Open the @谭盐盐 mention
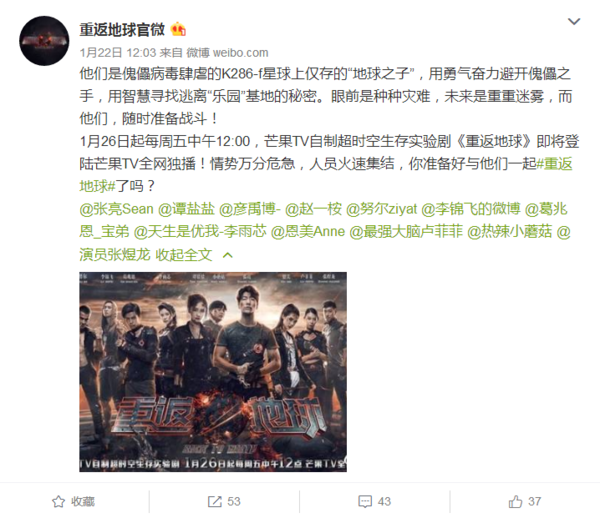This screenshot has height=518, width=600. point(186,209)
